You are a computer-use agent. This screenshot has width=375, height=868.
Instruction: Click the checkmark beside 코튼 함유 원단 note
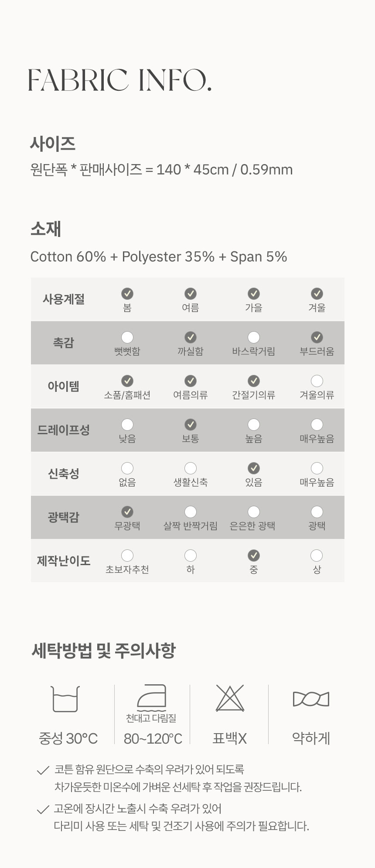43,771
